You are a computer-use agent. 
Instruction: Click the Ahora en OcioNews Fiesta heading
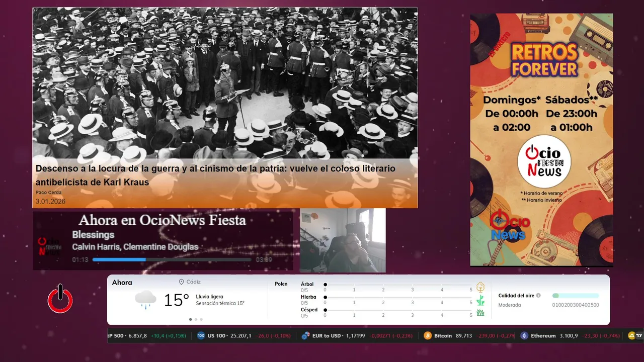162,220
